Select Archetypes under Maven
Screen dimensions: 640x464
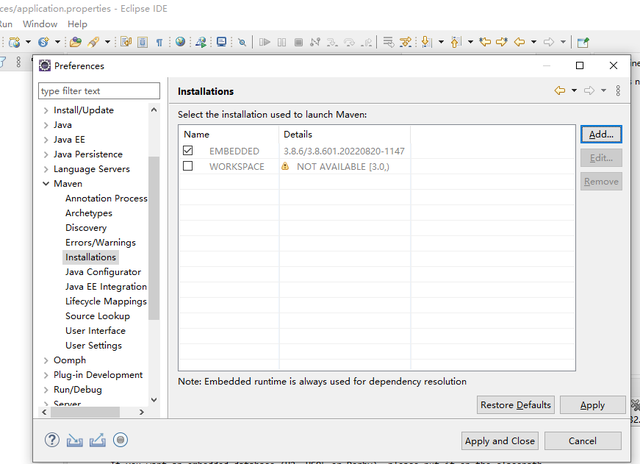(89, 213)
